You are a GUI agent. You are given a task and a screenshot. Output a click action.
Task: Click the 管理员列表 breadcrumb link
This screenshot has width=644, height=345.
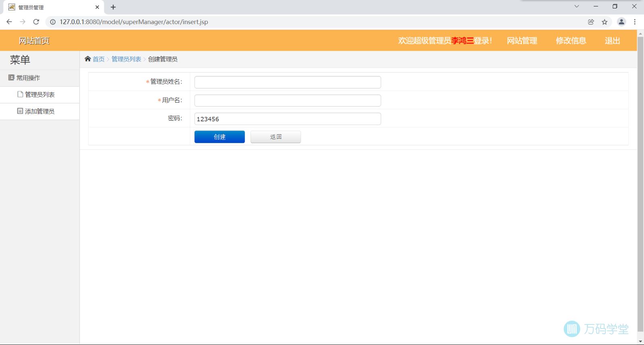126,59
